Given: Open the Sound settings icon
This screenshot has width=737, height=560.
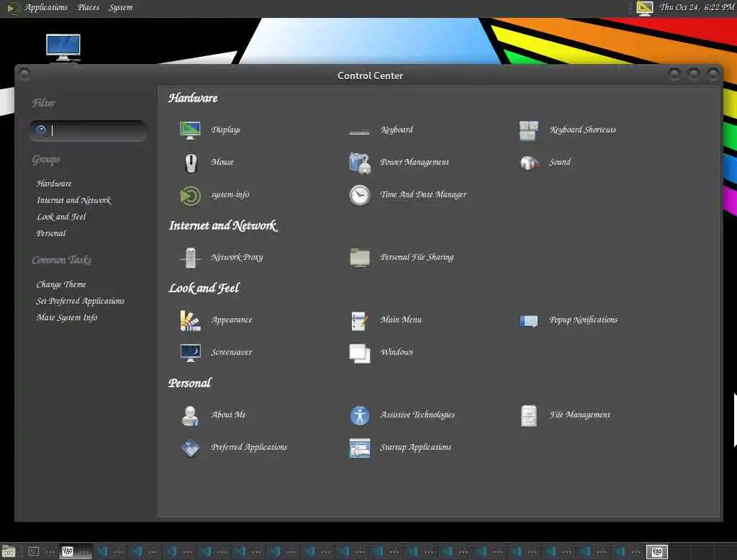Looking at the screenshot, I should pos(529,163).
